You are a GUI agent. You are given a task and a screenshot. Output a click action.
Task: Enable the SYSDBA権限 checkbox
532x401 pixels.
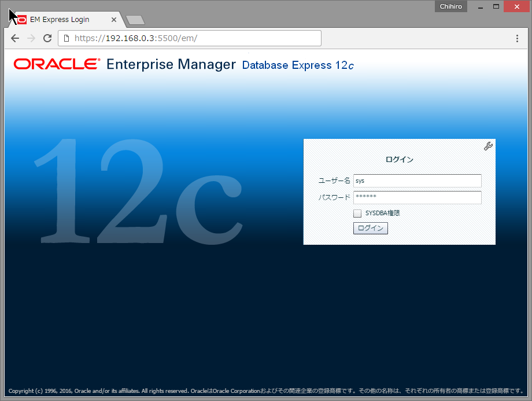click(x=357, y=214)
